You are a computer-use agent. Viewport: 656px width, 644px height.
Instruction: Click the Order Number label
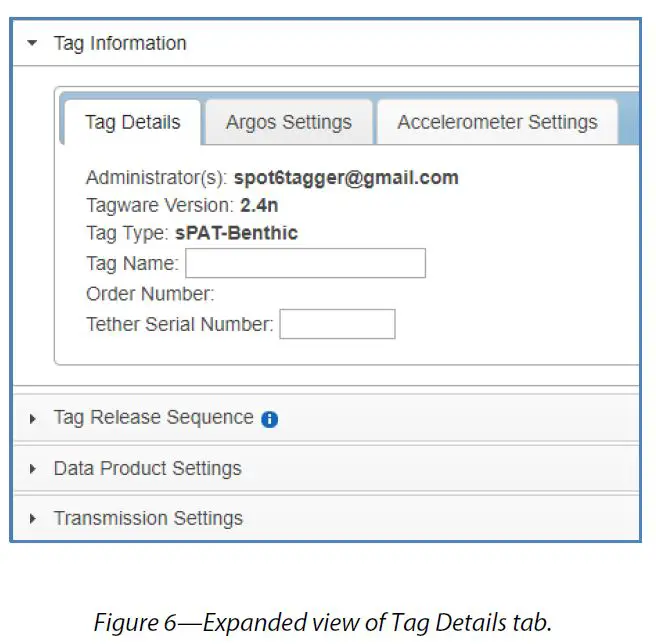149,294
